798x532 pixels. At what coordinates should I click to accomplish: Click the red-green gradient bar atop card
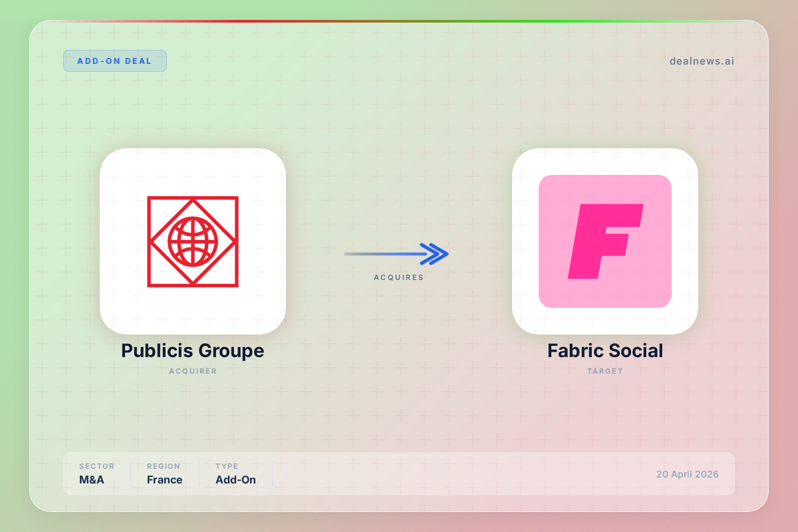(399, 21)
